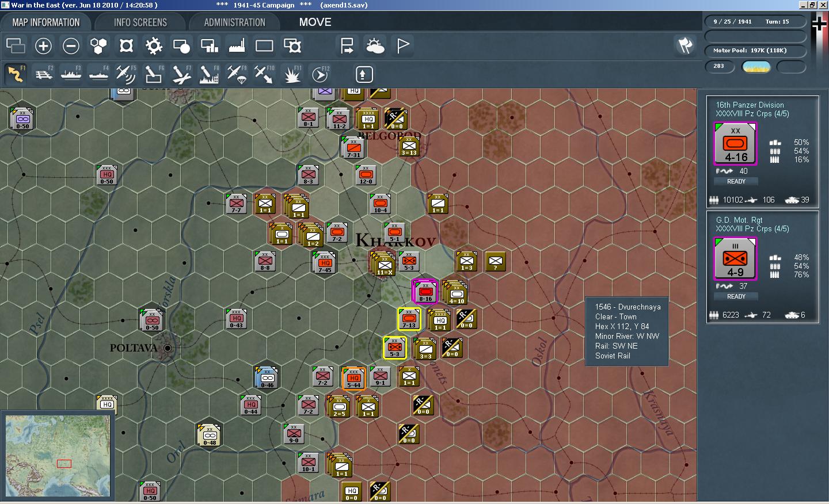Select the orange-outlined HQ 5-44 unit

pos(353,378)
